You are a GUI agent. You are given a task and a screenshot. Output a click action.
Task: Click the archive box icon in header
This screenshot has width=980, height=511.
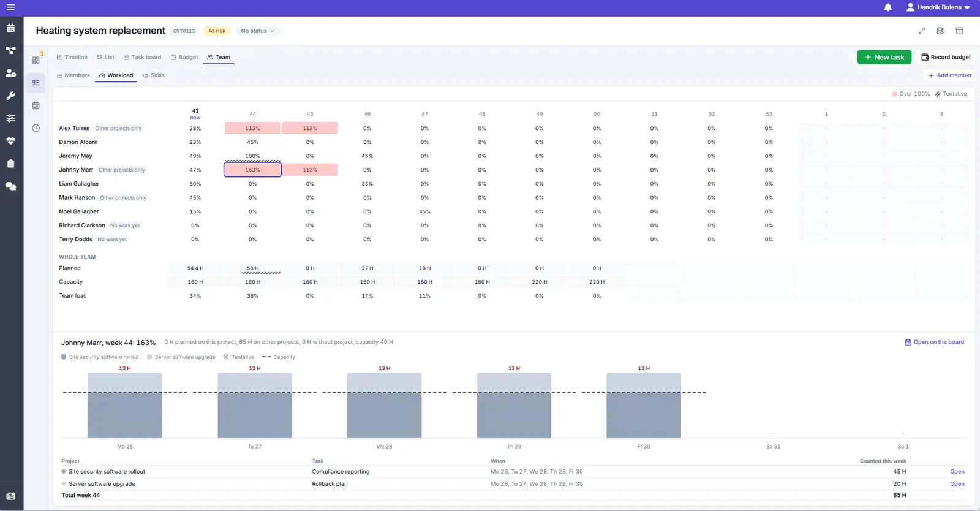[960, 31]
